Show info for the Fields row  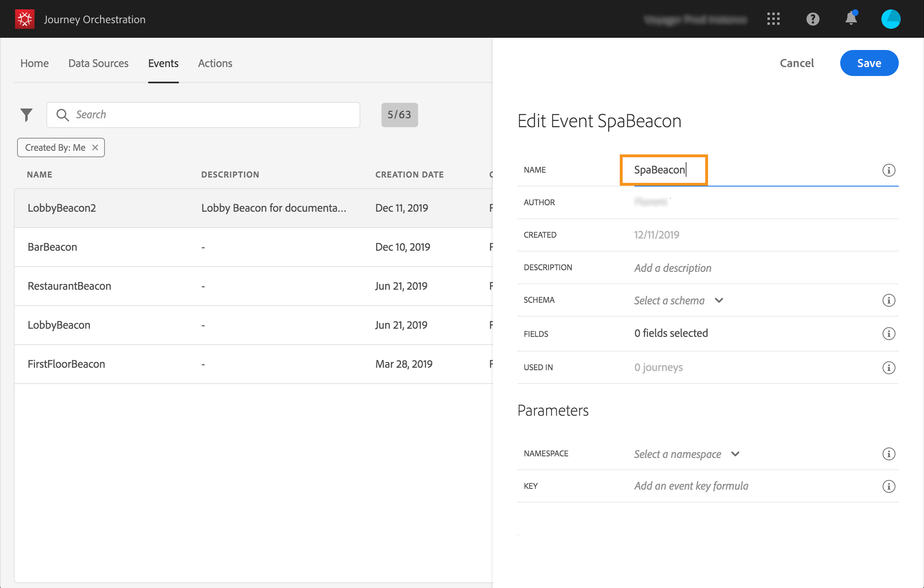tap(889, 334)
